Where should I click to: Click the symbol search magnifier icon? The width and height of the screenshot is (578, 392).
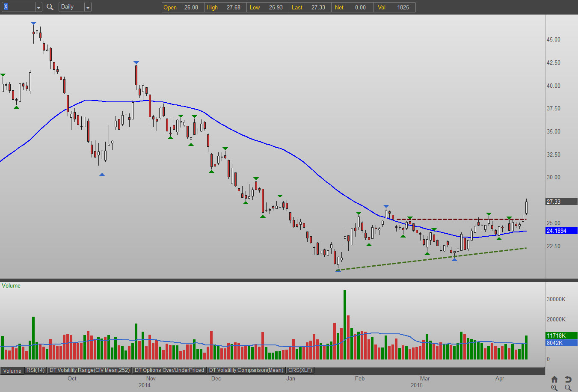coord(50,7)
